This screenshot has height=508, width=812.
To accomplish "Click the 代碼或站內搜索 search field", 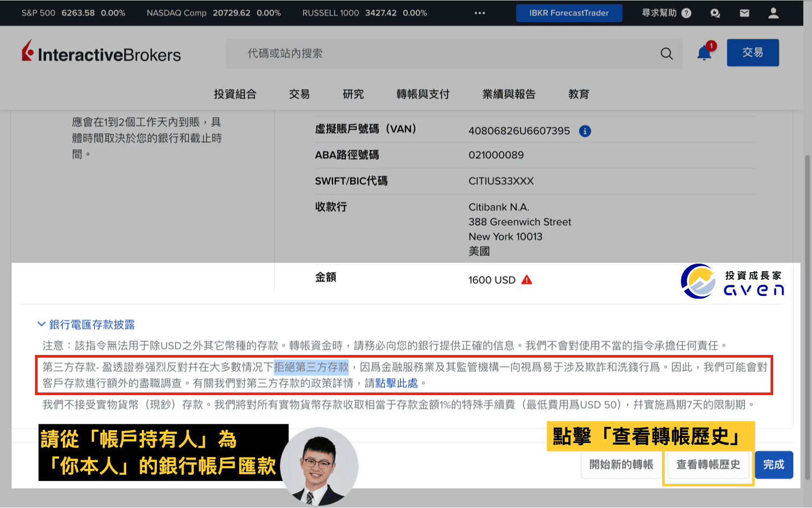I will [454, 54].
